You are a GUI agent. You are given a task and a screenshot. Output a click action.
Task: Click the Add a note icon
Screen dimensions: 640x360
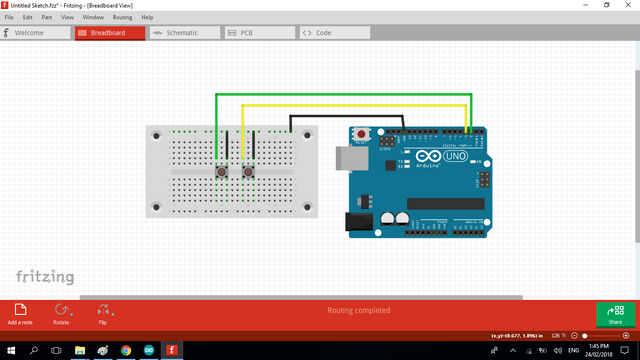20,310
